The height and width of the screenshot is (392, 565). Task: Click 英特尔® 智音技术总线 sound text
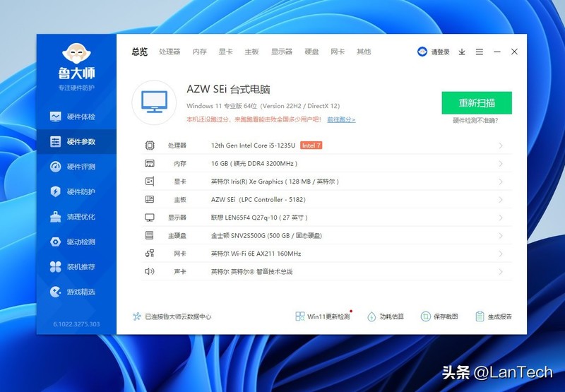pyautogui.click(x=251, y=272)
